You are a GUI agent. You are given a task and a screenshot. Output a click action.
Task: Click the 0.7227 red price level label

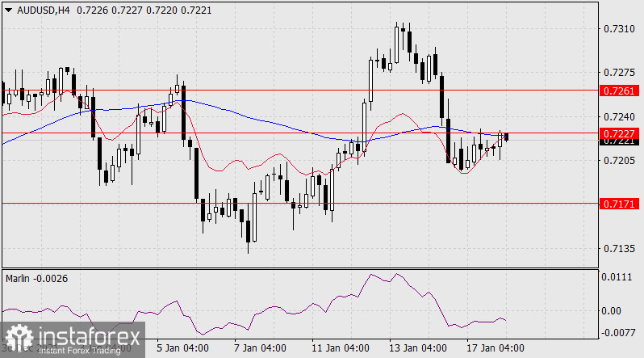pyautogui.click(x=619, y=133)
